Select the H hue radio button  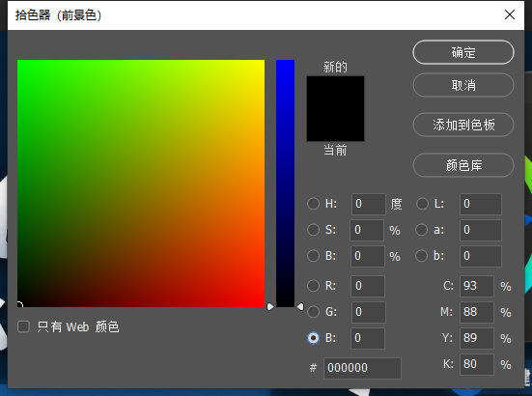click(x=313, y=204)
